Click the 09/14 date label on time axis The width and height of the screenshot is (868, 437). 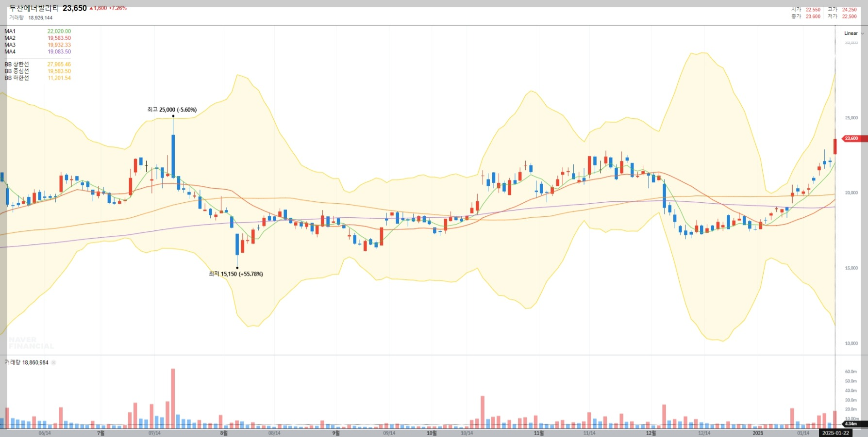tap(389, 433)
